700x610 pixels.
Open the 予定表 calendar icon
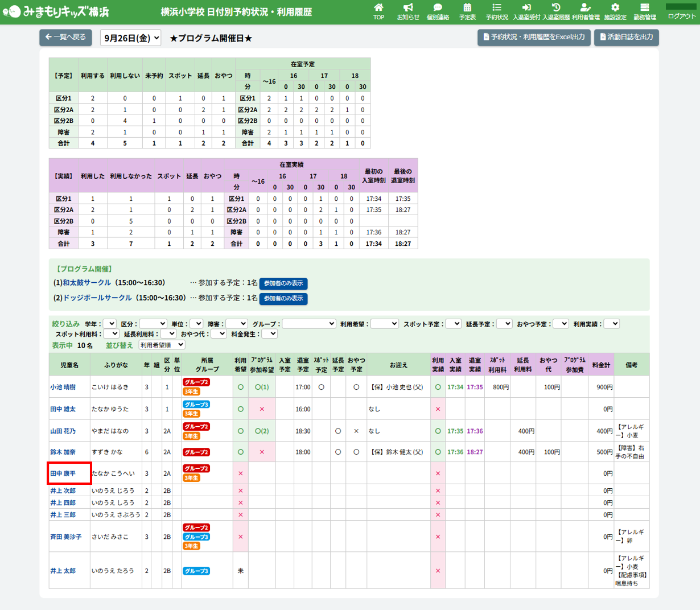467,8
